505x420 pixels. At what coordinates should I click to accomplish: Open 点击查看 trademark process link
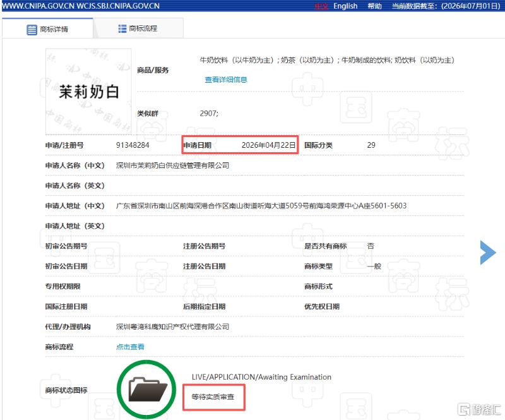coord(130,347)
